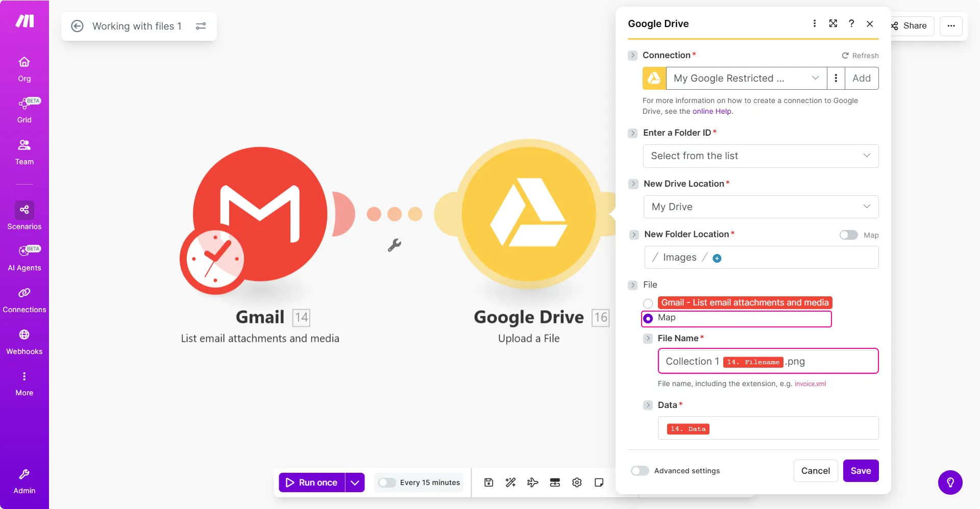The image size is (980, 509).
Task: Click Cancel in Google Drive panel
Action: click(816, 471)
